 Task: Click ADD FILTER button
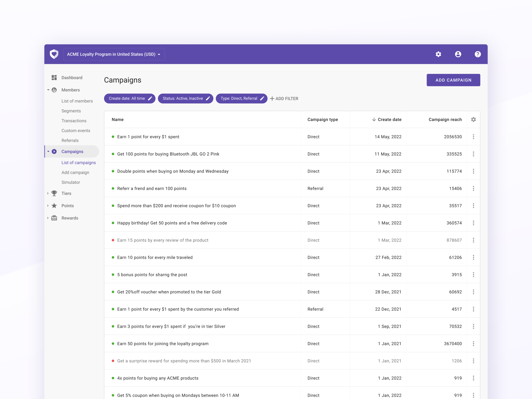pyautogui.click(x=284, y=99)
